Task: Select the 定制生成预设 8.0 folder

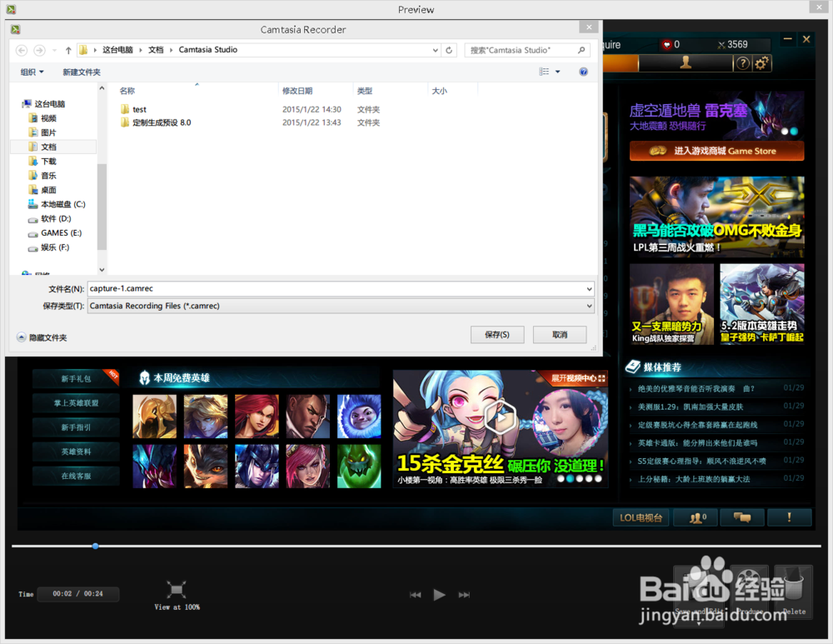Action: [x=162, y=122]
